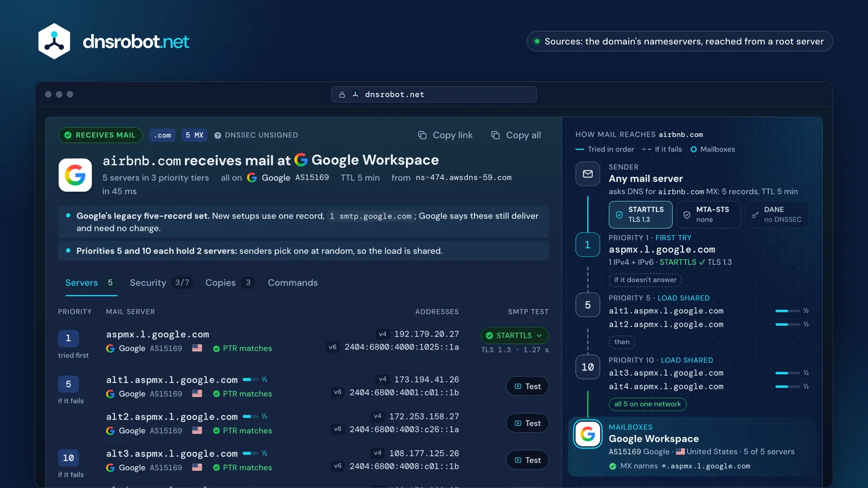Run SMTP Test for alt3.aspmx.l.google.com
This screenshot has width=868, height=488.
[x=527, y=460]
